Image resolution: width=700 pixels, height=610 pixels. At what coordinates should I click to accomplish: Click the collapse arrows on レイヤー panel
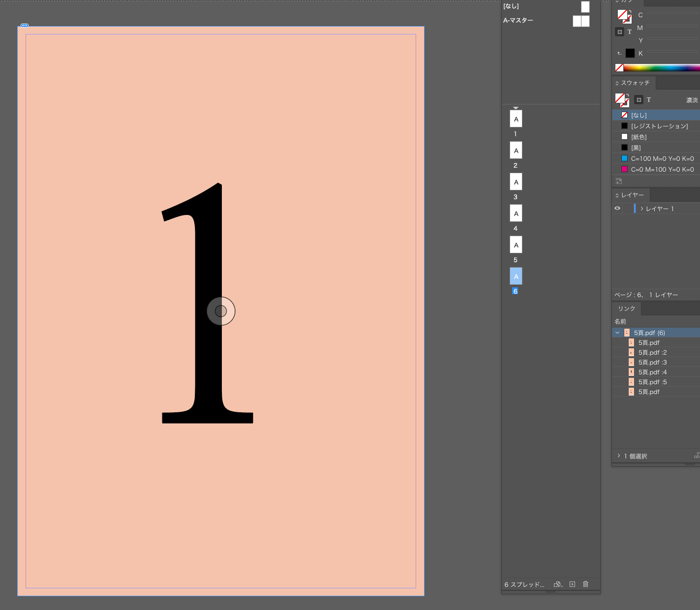[617, 195]
